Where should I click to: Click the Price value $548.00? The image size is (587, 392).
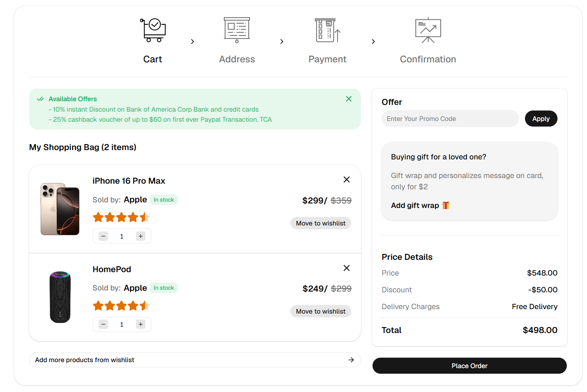542,273
